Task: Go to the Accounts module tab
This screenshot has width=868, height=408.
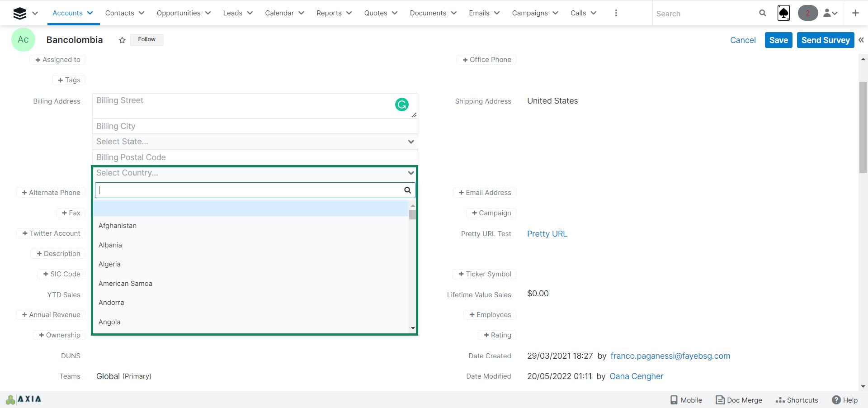Action: [67, 13]
